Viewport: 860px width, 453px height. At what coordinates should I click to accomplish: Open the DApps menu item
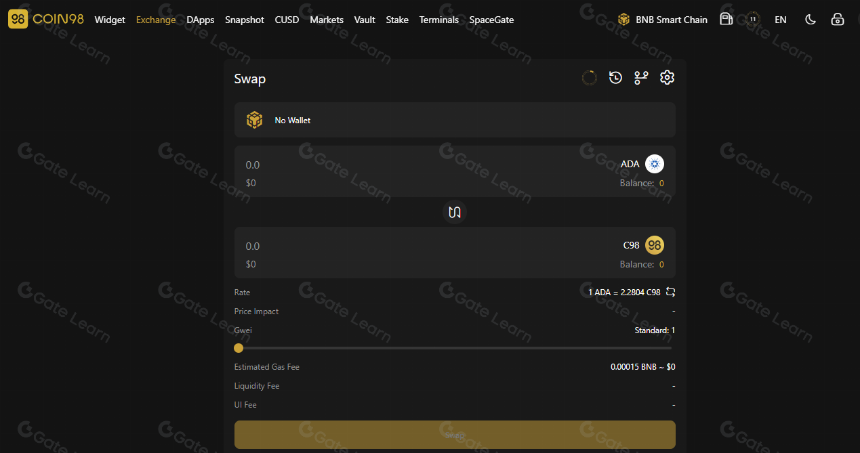[200, 20]
